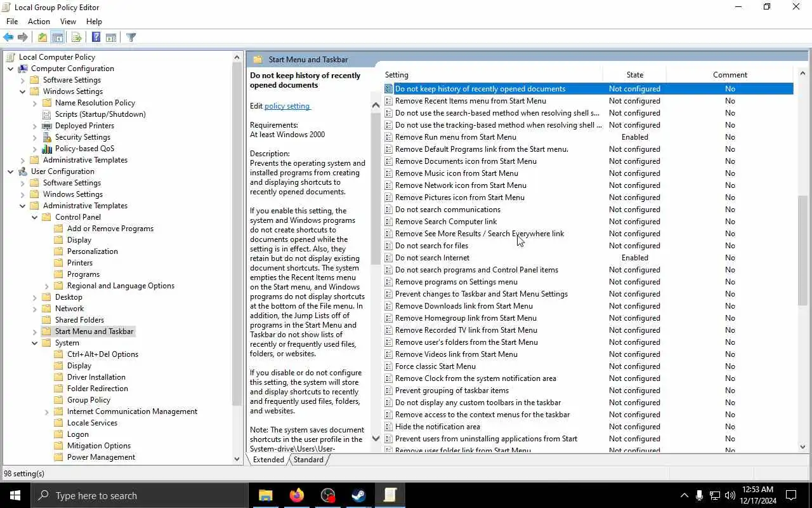Select Local Computer Policy root node
Viewport: 812px width, 508px height.
tap(57, 57)
